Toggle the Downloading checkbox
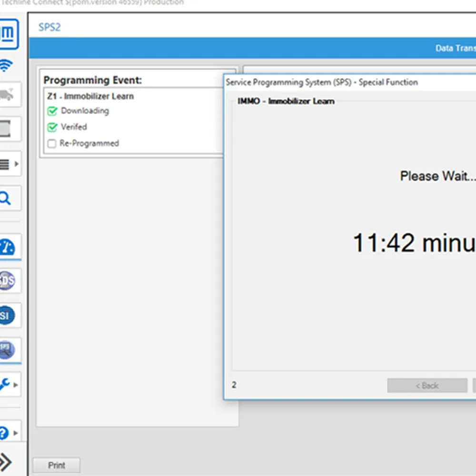Viewport: 476px width, 476px height. 52,111
